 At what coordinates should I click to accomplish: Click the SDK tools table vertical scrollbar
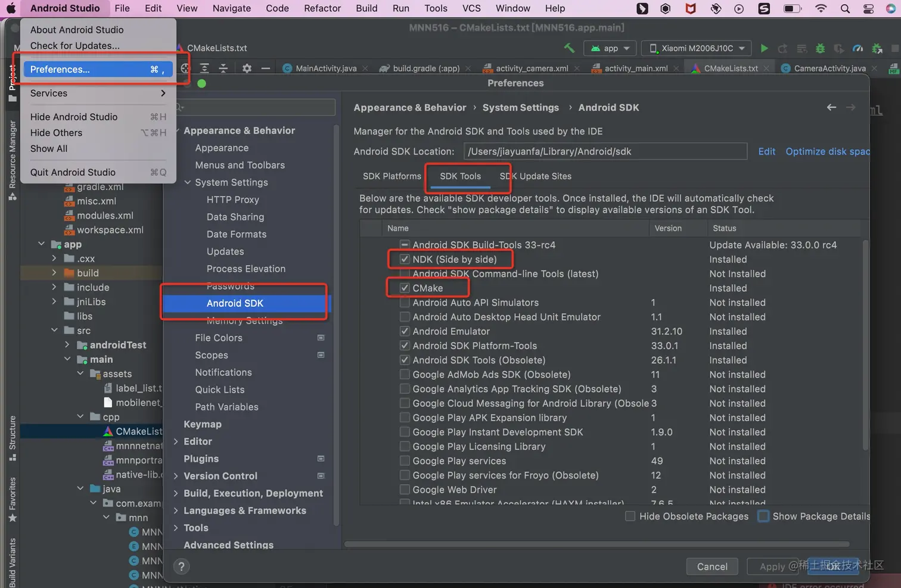pos(865,346)
